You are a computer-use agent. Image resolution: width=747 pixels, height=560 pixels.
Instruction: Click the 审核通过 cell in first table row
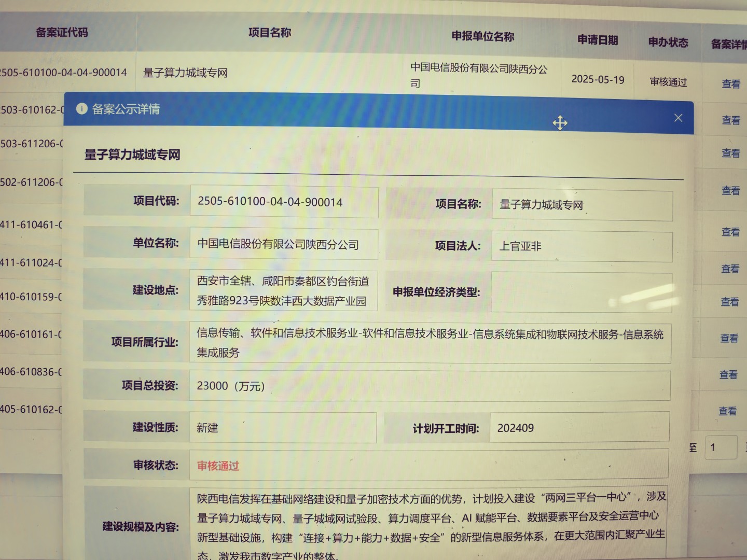(x=668, y=82)
